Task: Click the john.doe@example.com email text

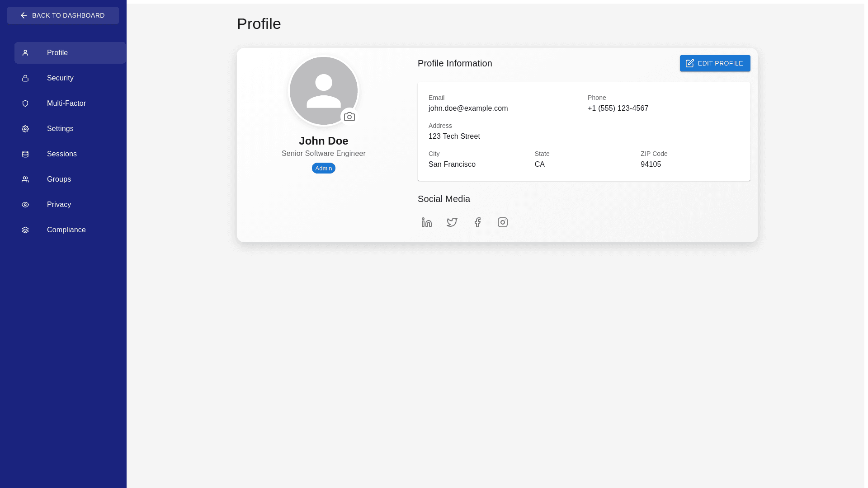Action: tap(468, 108)
